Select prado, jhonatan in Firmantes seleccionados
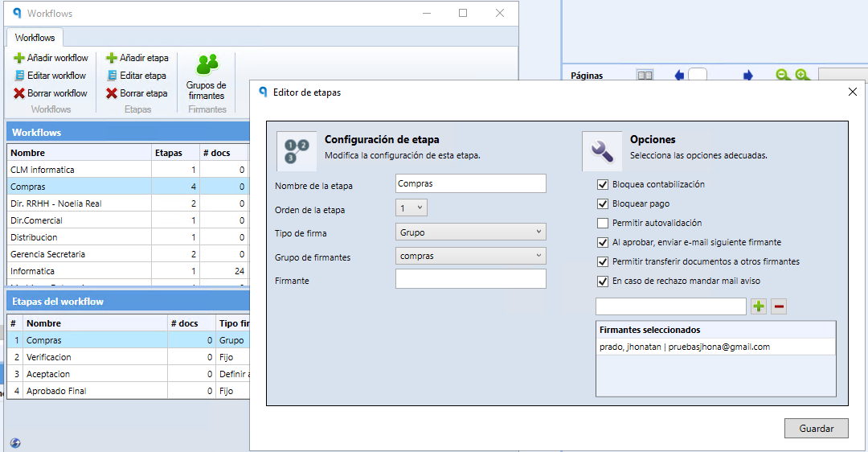 pos(715,347)
